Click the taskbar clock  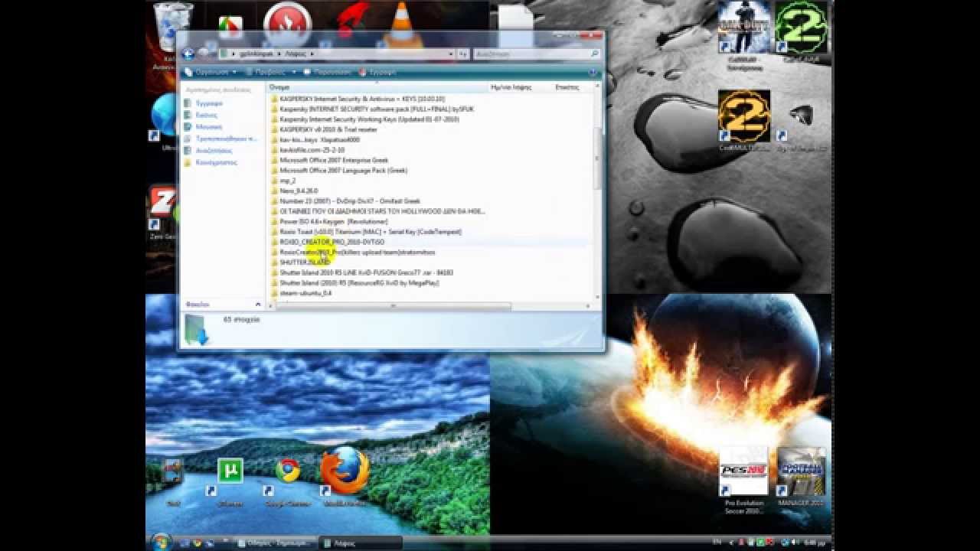tap(813, 543)
